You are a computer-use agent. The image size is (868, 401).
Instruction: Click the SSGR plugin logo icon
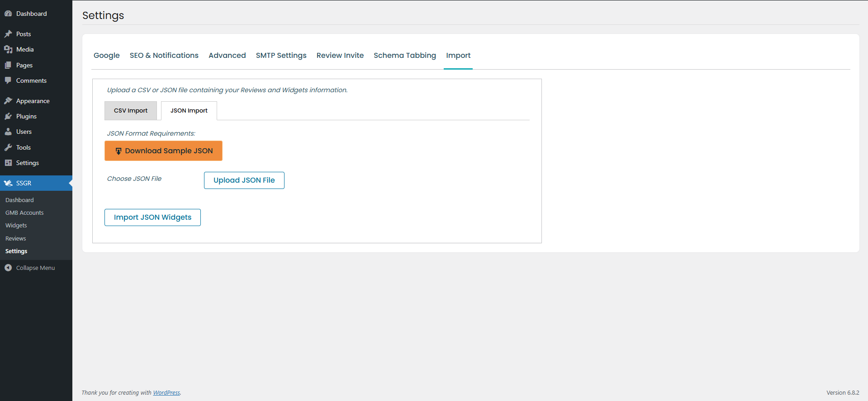click(x=8, y=183)
